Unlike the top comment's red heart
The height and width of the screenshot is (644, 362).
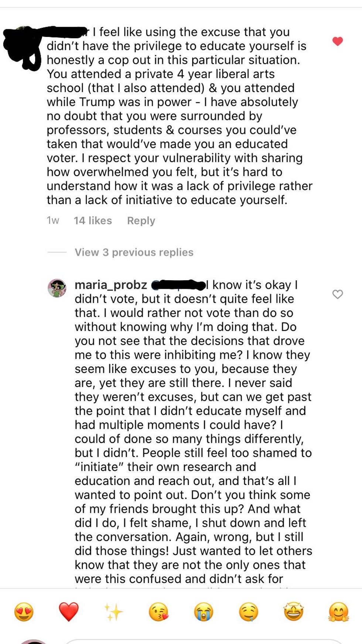[338, 41]
